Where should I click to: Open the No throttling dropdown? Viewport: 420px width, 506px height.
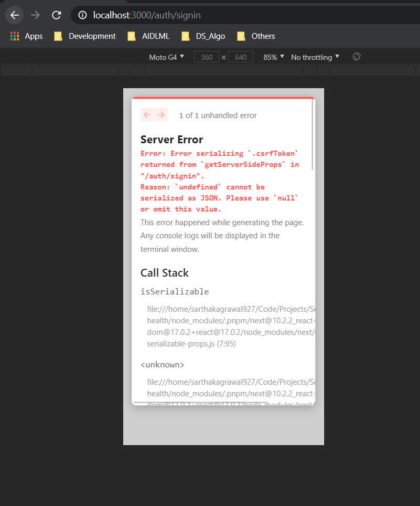314,57
